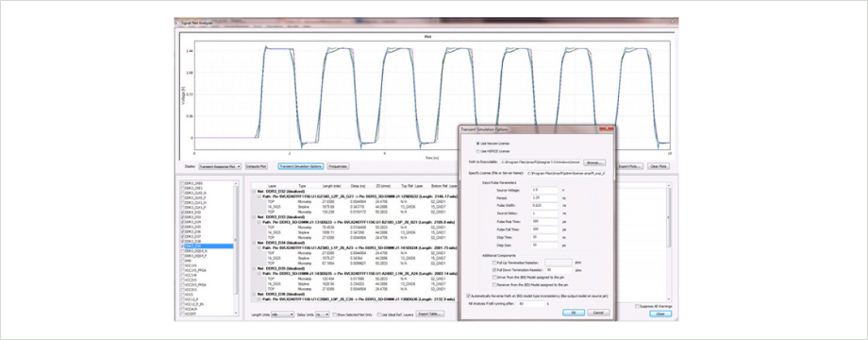
Task: Click the Kill Analysis timeout field
Action: coord(531,303)
